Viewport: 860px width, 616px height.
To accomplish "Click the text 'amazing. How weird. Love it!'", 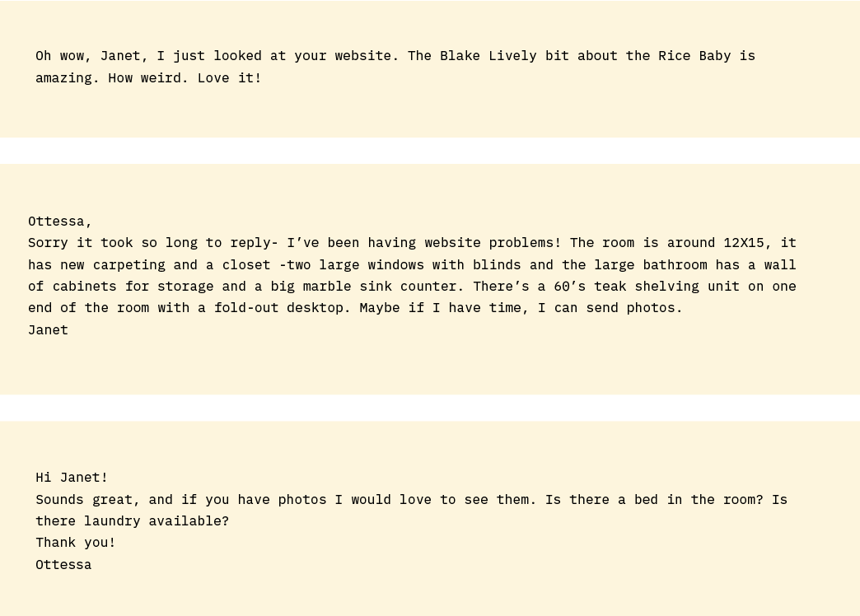I will click(x=148, y=77).
